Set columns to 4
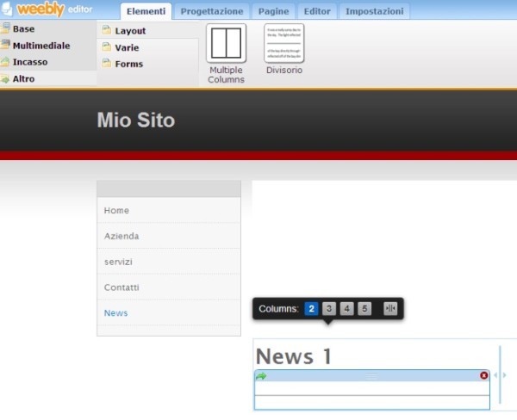Image resolution: width=517 pixels, height=420 pixels. (x=346, y=309)
